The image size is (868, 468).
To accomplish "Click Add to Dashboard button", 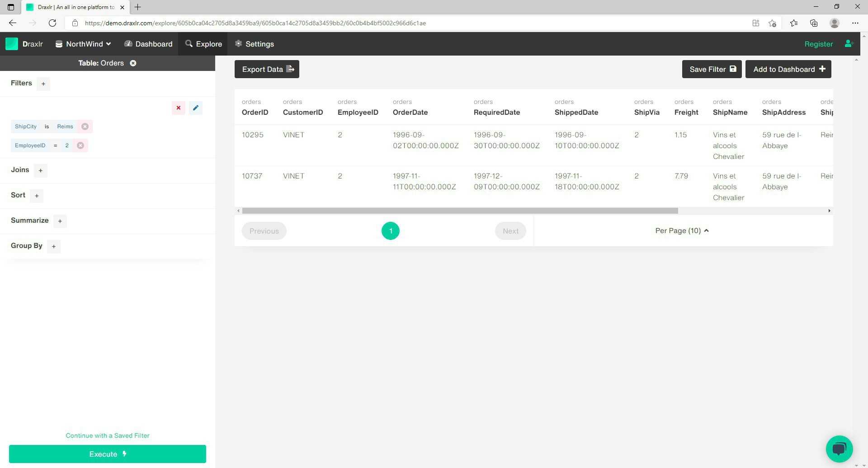I will [x=788, y=69].
